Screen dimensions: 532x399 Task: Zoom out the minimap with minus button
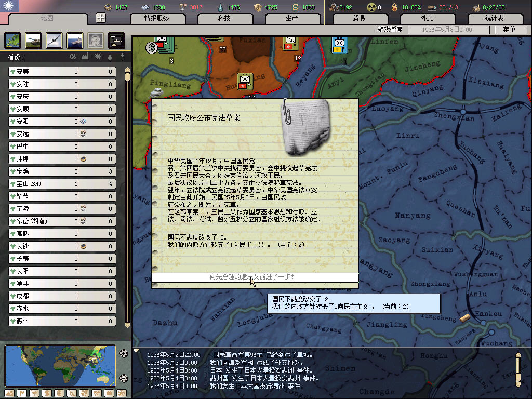tap(124, 378)
